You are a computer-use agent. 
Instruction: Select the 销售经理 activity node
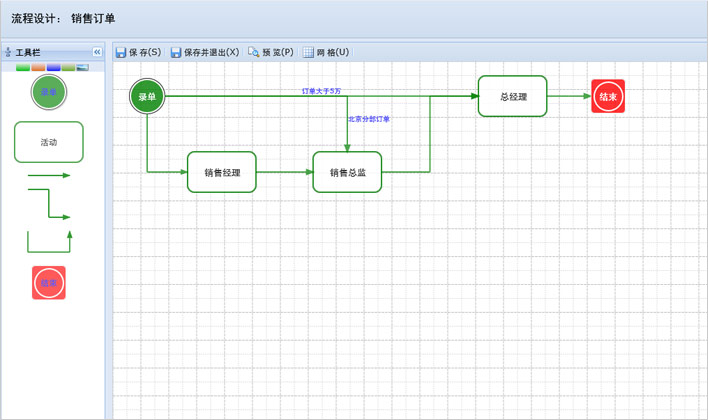click(x=222, y=172)
